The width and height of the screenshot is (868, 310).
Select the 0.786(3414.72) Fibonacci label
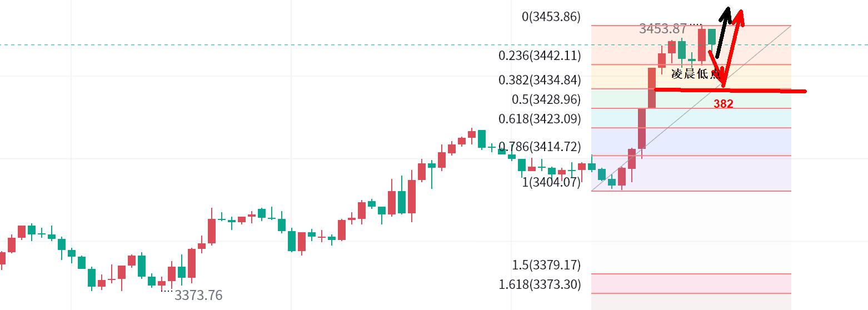(539, 147)
